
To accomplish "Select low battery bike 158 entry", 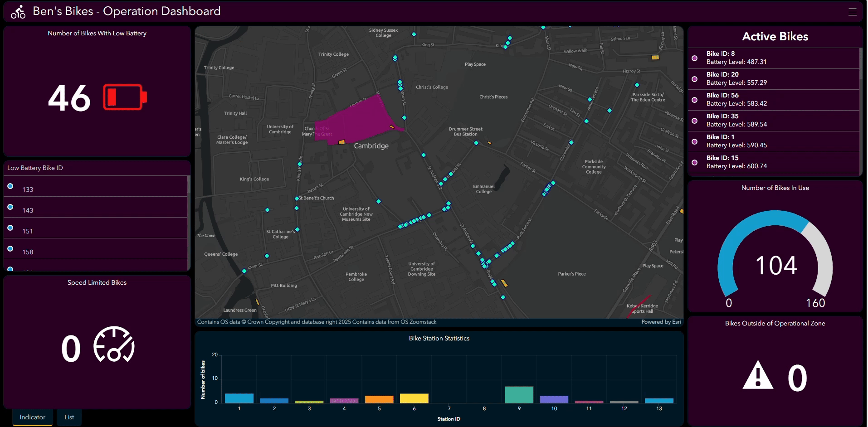I will pyautogui.click(x=95, y=249).
